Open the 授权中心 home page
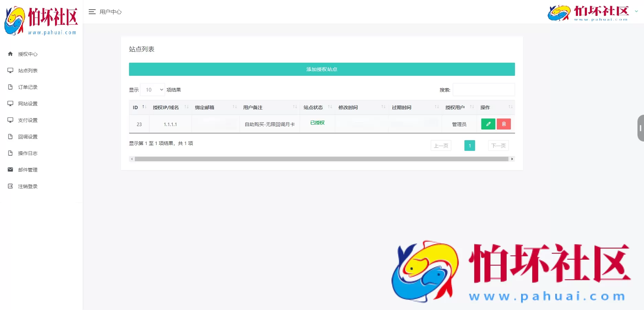This screenshot has height=310, width=644. (28, 54)
